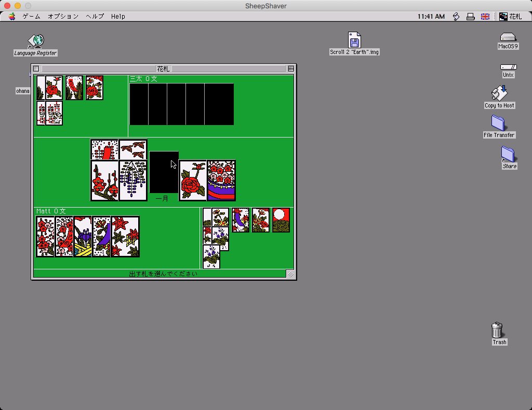Close the 花札 window

pyautogui.click(x=36, y=69)
